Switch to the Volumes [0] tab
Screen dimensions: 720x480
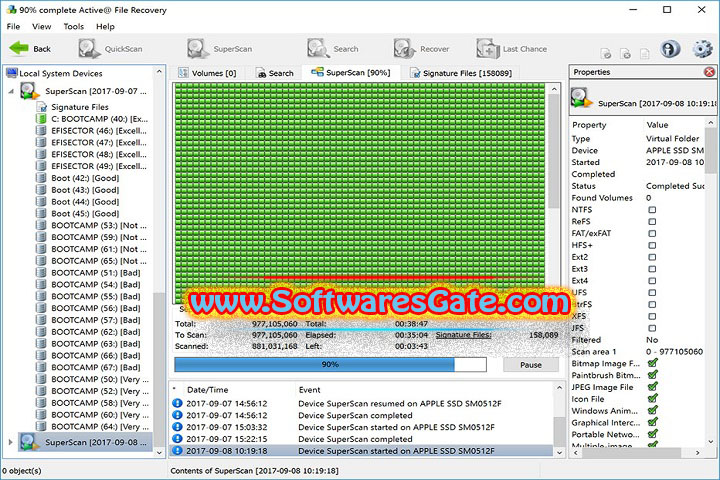point(208,73)
